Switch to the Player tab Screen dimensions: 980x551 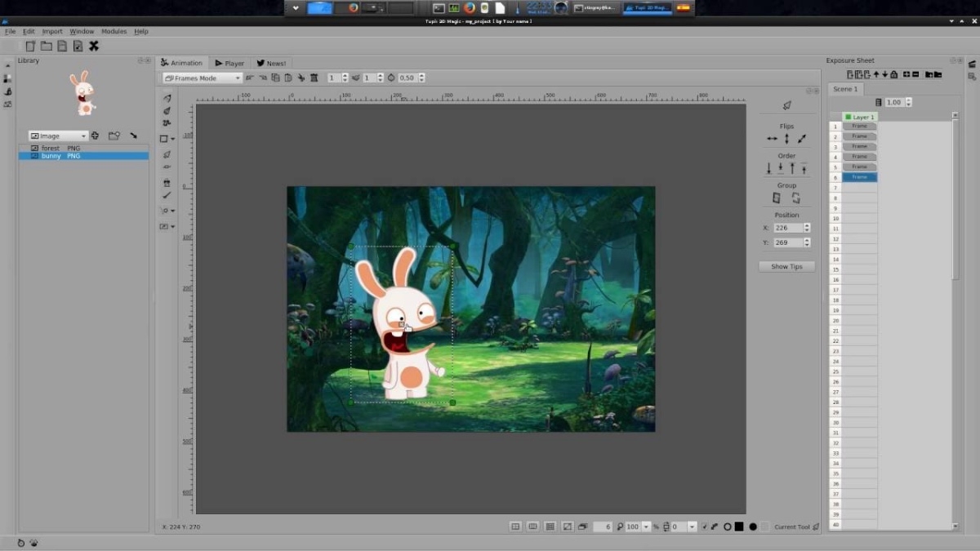(x=229, y=63)
